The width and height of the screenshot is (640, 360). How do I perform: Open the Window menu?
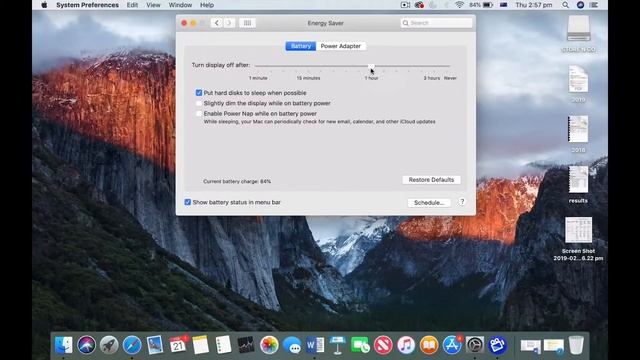click(180, 5)
